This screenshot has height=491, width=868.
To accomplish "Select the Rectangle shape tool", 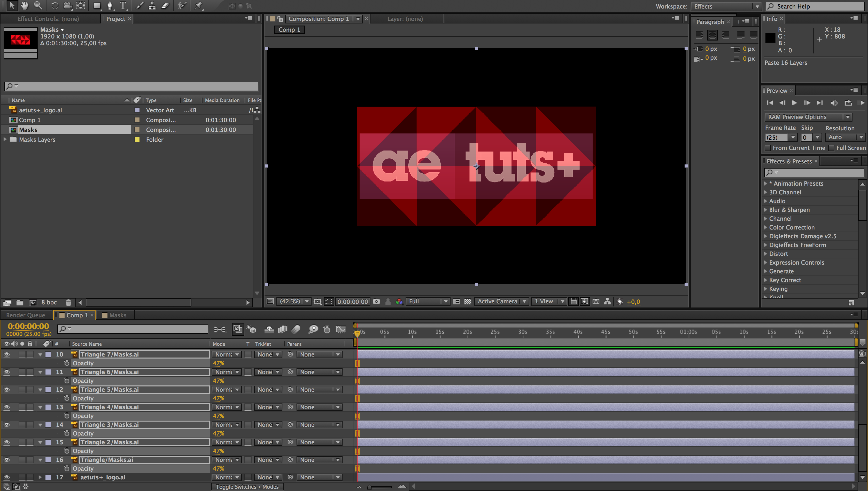I will [97, 6].
